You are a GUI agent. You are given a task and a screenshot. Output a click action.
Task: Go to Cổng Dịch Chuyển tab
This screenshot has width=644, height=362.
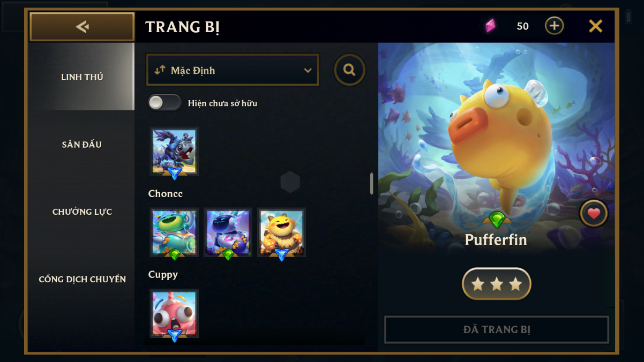tap(82, 280)
